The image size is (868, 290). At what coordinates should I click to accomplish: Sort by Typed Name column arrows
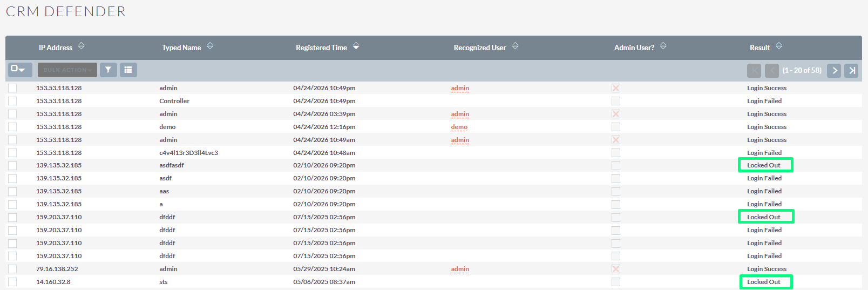point(210,46)
